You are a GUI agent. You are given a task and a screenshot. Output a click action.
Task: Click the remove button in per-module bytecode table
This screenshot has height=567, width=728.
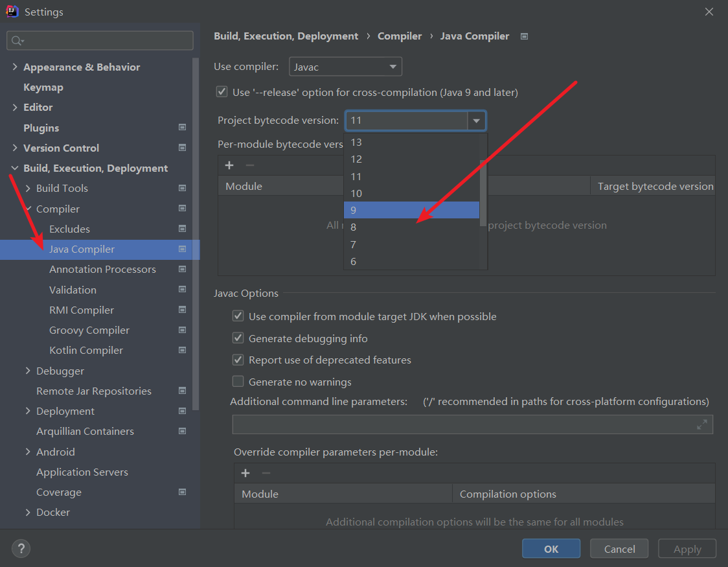click(250, 165)
